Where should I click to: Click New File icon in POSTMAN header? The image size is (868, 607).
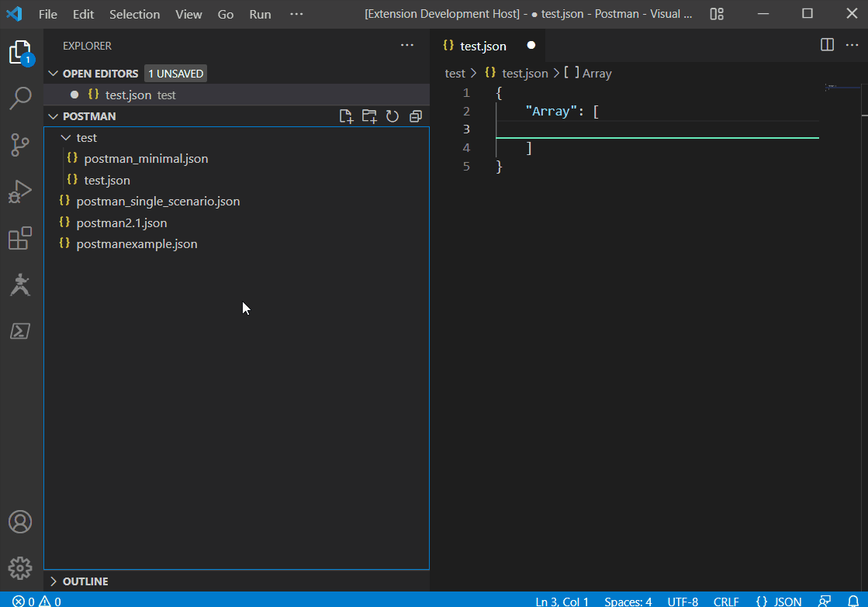346,116
